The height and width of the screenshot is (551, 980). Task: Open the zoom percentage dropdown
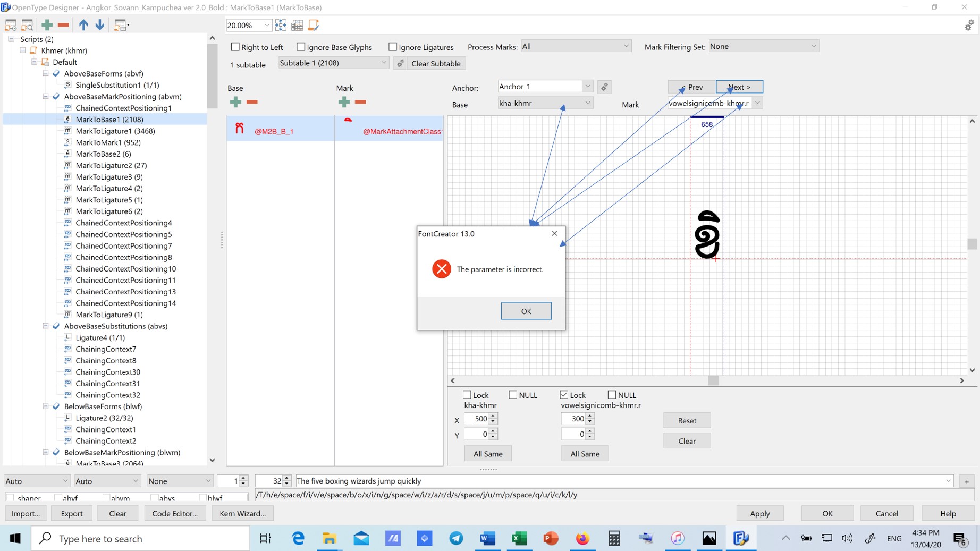pos(267,25)
